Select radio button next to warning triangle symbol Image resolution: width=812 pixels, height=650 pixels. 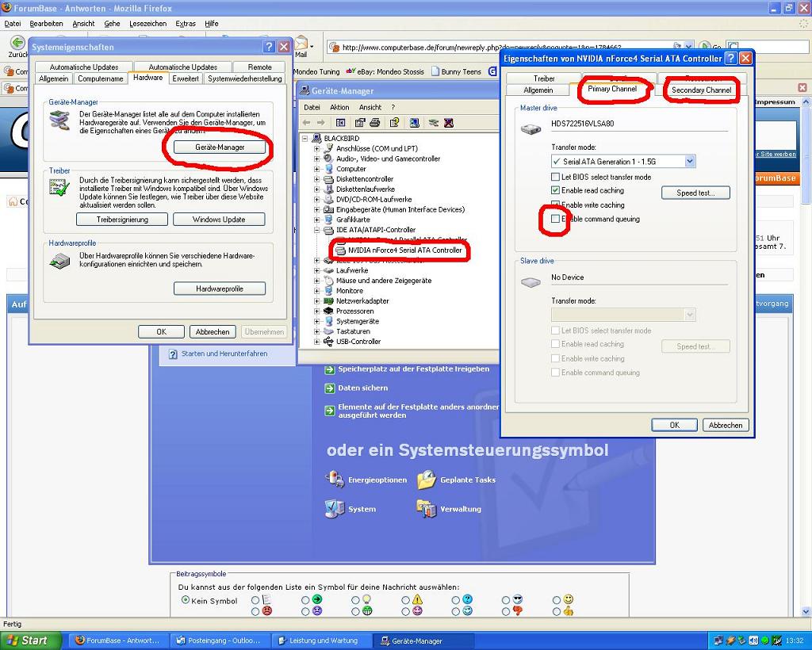coord(406,600)
